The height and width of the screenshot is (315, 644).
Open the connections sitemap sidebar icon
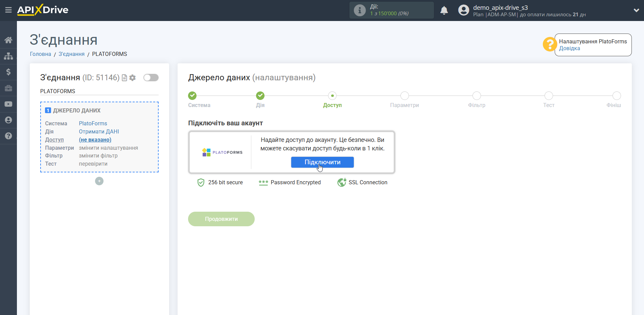point(8,56)
